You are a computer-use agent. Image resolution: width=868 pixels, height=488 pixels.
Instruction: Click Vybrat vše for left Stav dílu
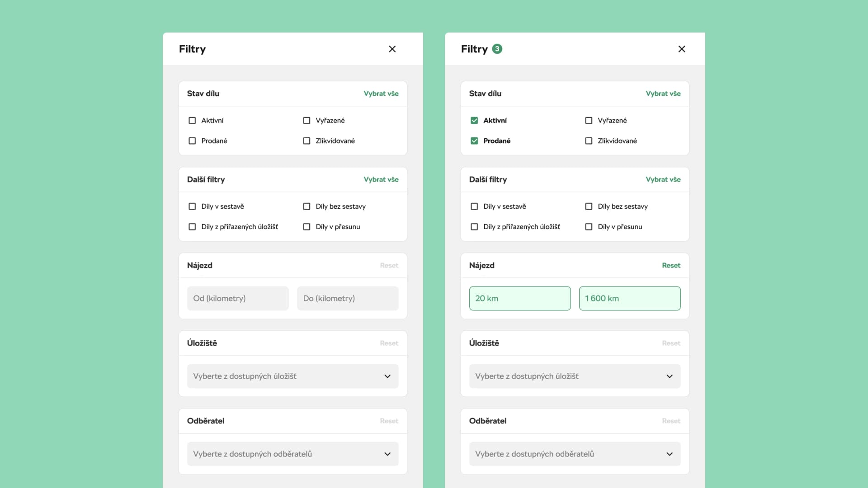pos(381,94)
